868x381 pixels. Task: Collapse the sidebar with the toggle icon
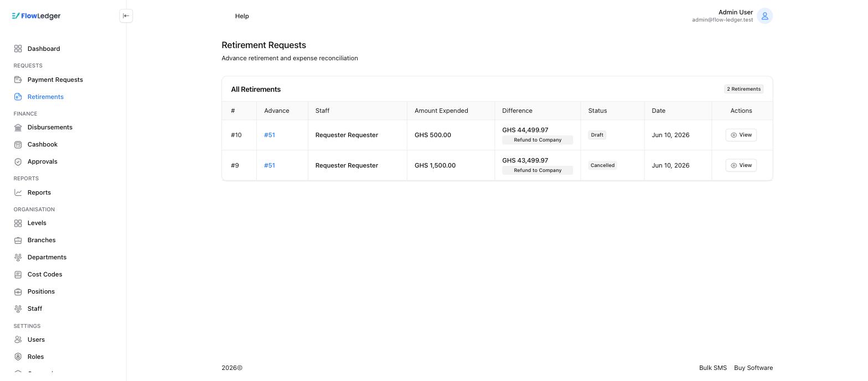(126, 16)
